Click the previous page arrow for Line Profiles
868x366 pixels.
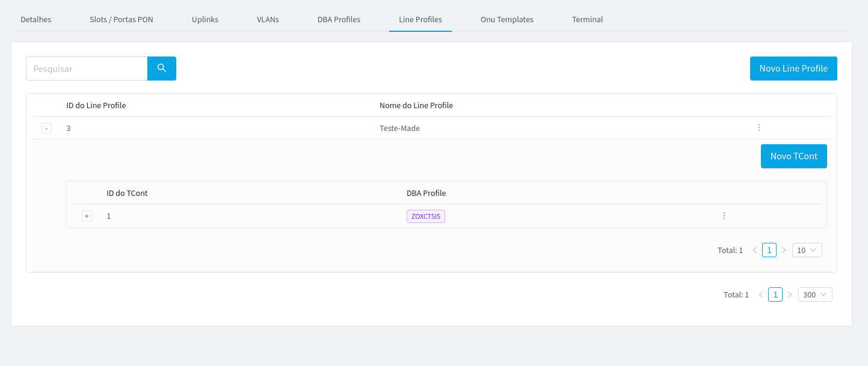coord(761,294)
